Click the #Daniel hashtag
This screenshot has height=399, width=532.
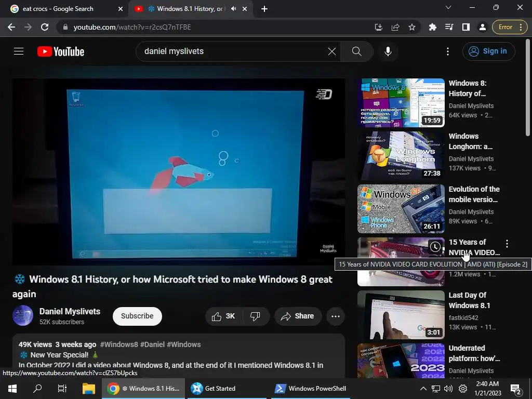152,344
